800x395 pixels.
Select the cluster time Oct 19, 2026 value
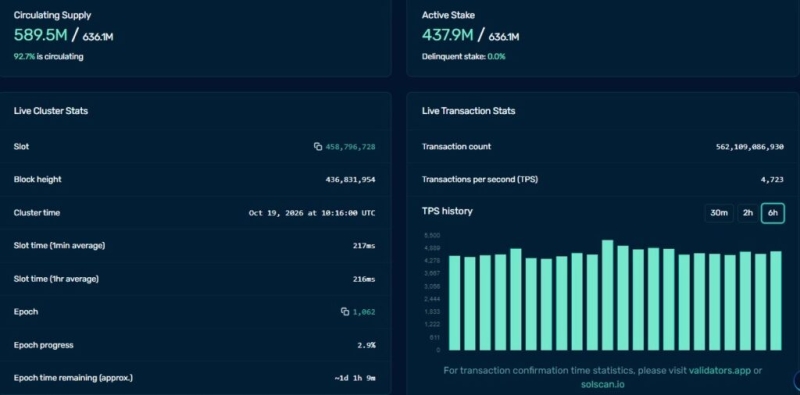coord(312,213)
